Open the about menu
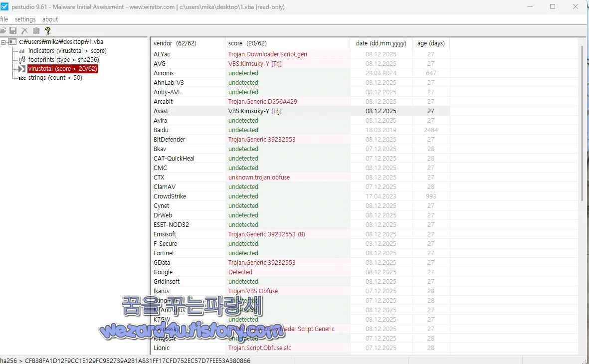The height and width of the screenshot is (364, 589). click(50, 19)
